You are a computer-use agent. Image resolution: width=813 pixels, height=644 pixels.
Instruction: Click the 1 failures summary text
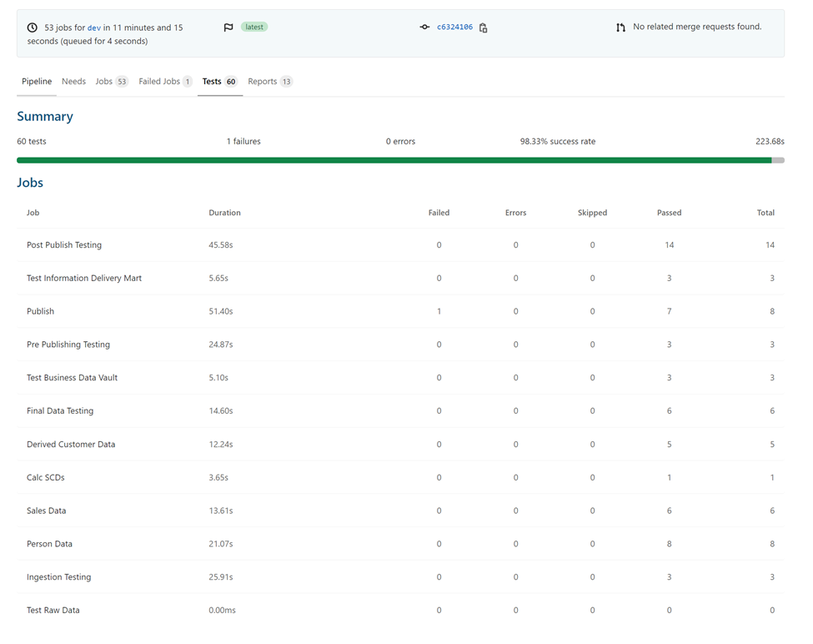(243, 142)
